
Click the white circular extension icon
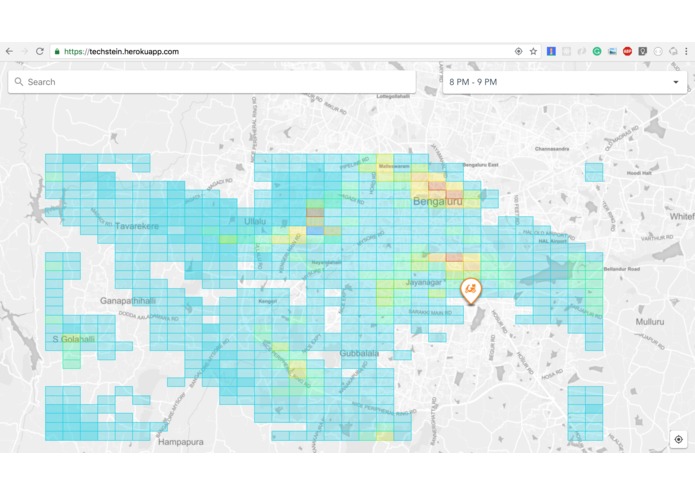click(658, 51)
